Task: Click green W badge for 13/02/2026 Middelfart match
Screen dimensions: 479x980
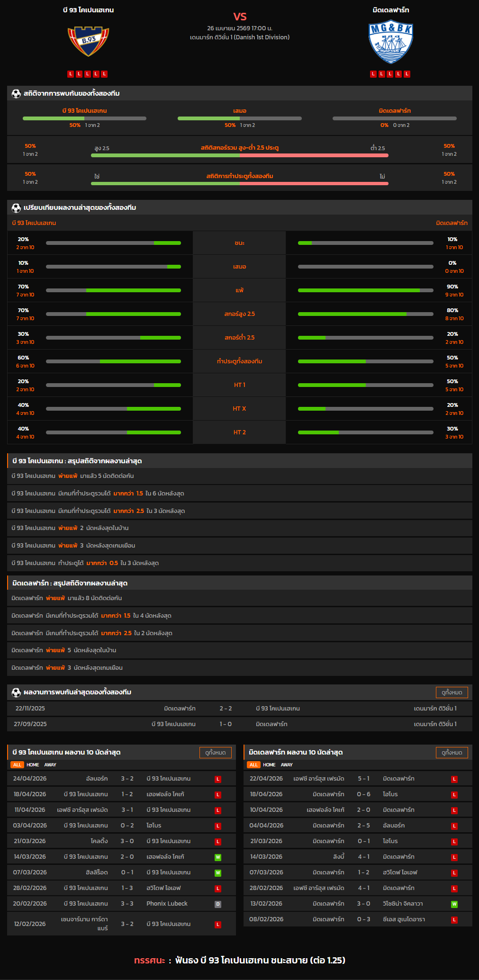Action: pyautogui.click(x=454, y=904)
